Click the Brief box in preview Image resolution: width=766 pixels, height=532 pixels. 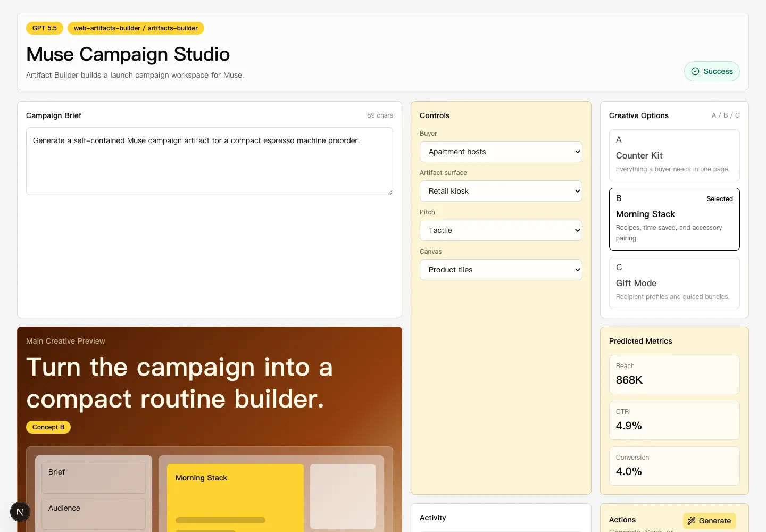click(94, 478)
